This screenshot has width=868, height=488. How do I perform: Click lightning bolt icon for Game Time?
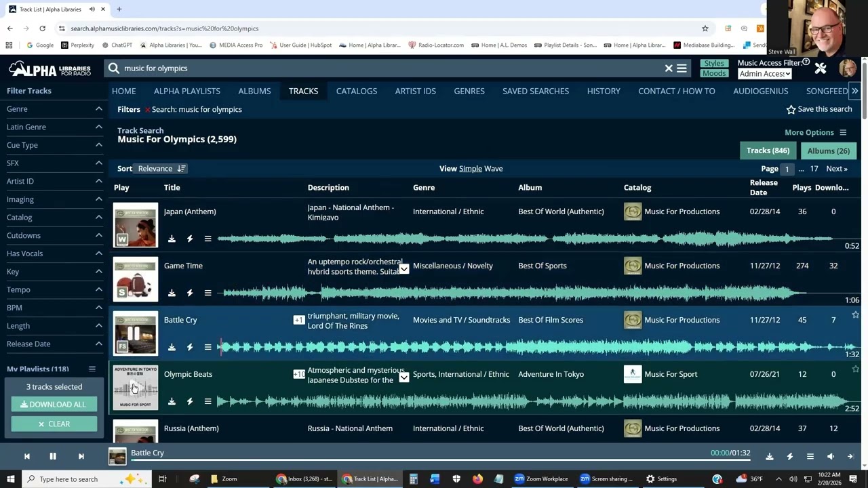coord(190,293)
